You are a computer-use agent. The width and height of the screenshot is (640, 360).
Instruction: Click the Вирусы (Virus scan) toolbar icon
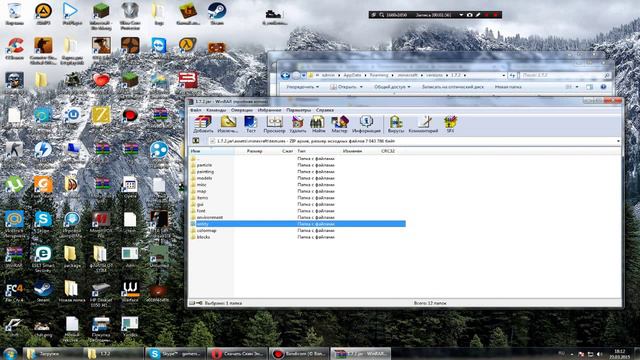click(396, 124)
